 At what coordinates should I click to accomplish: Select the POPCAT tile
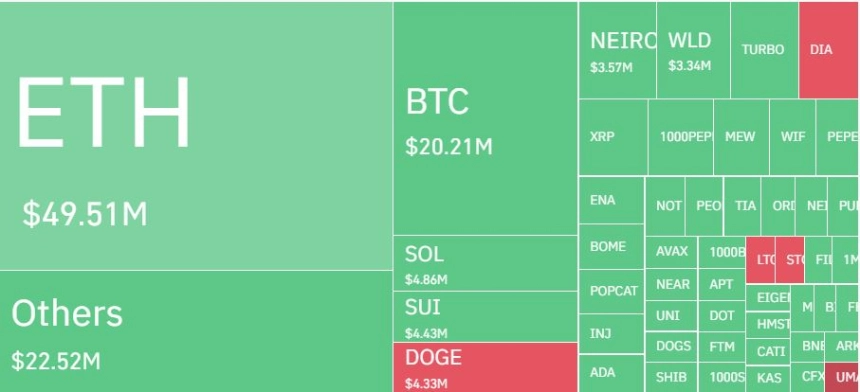612,292
